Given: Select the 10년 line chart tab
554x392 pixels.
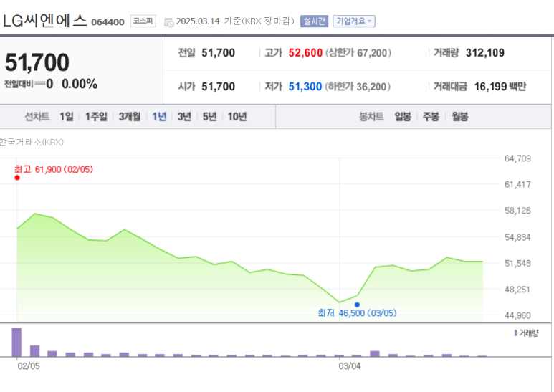Looking at the screenshot, I should [x=237, y=117].
